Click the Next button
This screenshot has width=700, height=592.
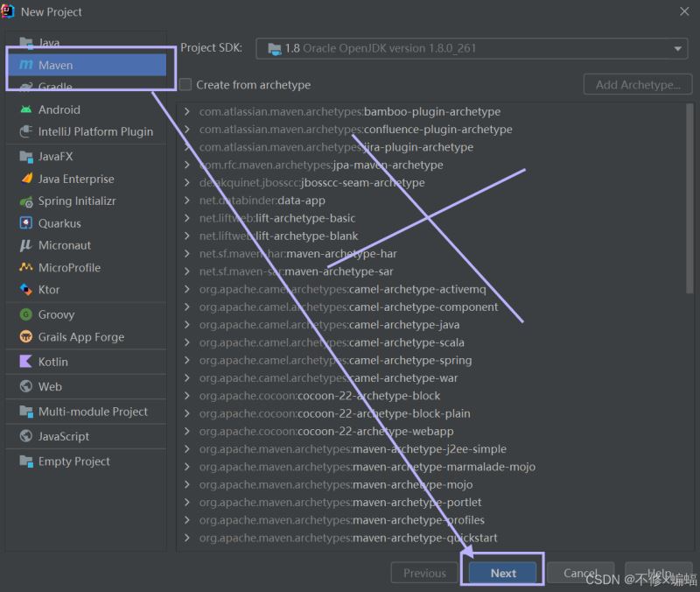(502, 573)
